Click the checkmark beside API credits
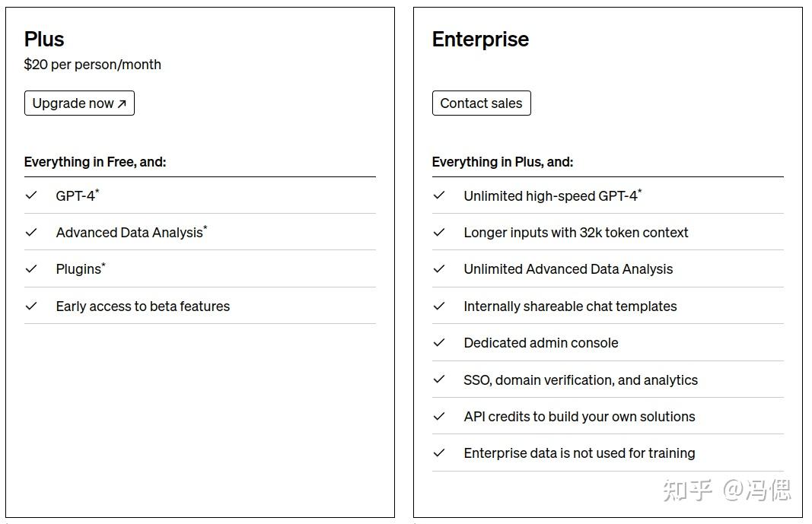 click(x=439, y=416)
